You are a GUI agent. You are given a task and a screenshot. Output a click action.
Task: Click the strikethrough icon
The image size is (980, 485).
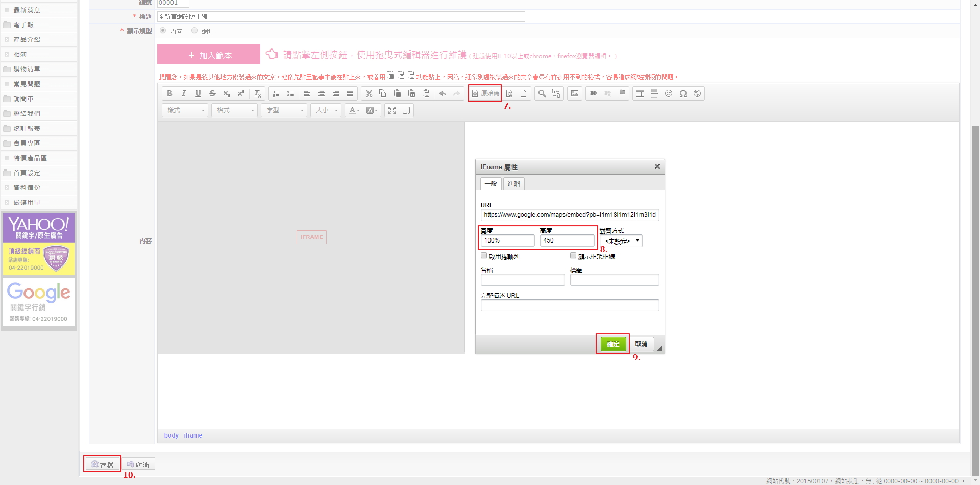[212, 93]
